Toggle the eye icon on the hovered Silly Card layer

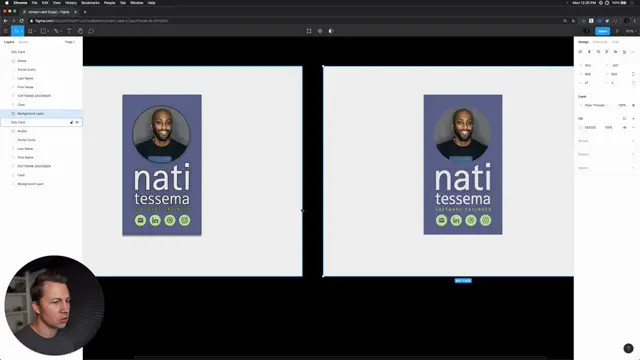tap(77, 122)
